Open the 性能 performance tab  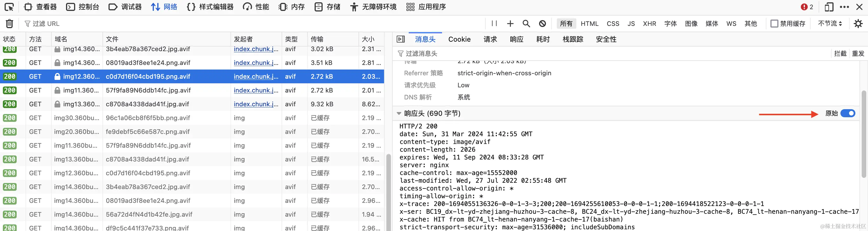tap(256, 7)
